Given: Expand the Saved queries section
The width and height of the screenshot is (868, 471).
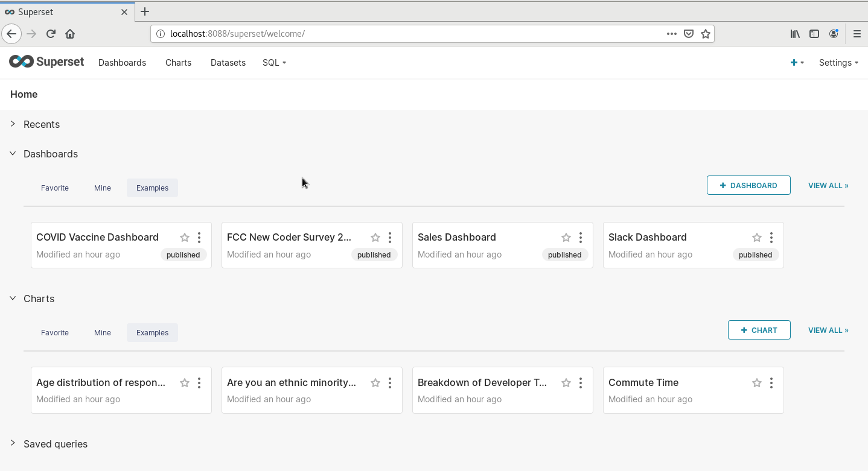Looking at the screenshot, I should tap(13, 443).
